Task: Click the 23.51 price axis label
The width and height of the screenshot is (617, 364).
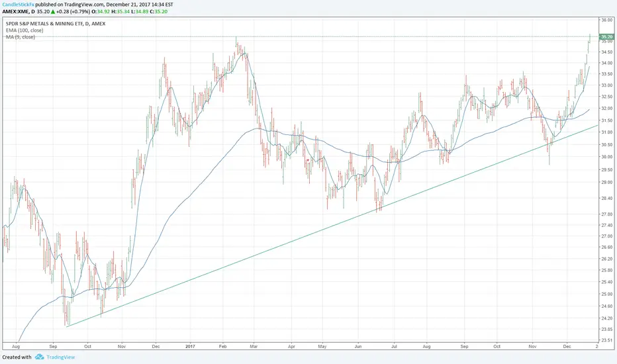Action: pos(606,340)
